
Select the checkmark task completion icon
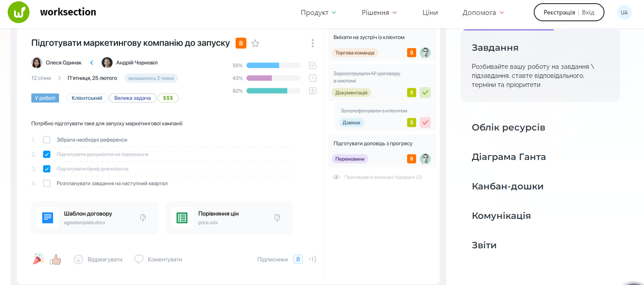pyautogui.click(x=312, y=65)
